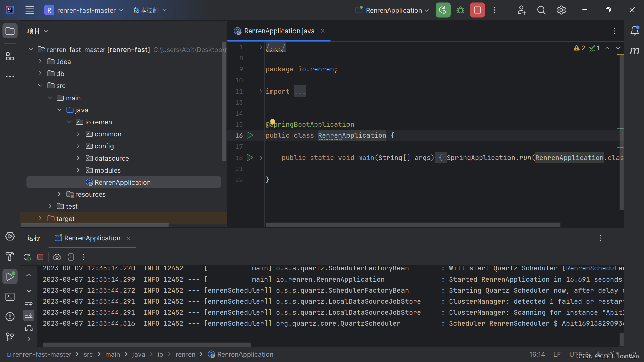Close RenrenApplication.java editor tab

click(x=323, y=31)
